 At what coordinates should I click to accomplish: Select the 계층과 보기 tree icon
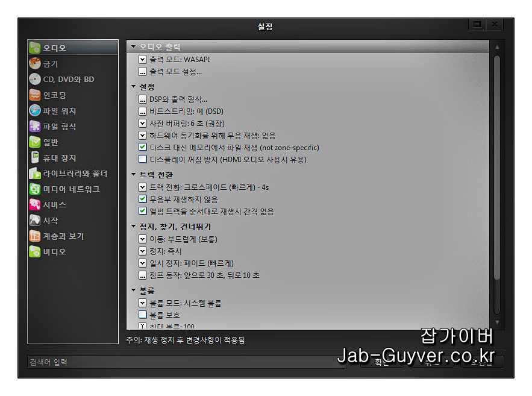pyautogui.click(x=34, y=236)
